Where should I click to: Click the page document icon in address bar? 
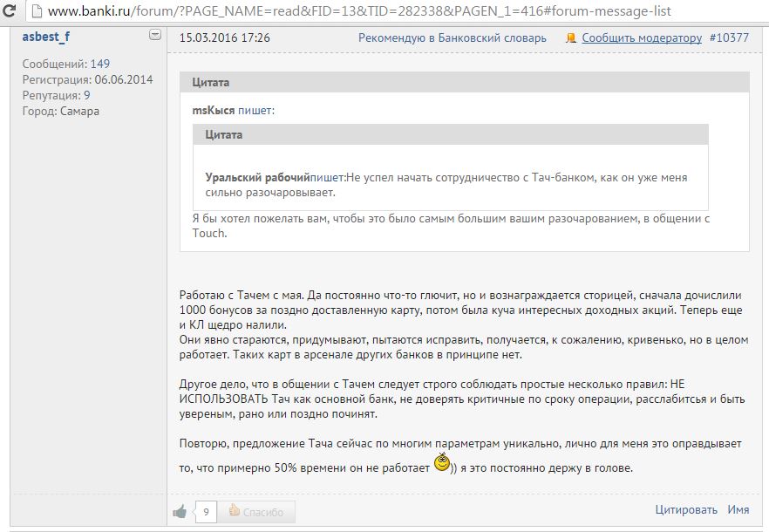37,10
